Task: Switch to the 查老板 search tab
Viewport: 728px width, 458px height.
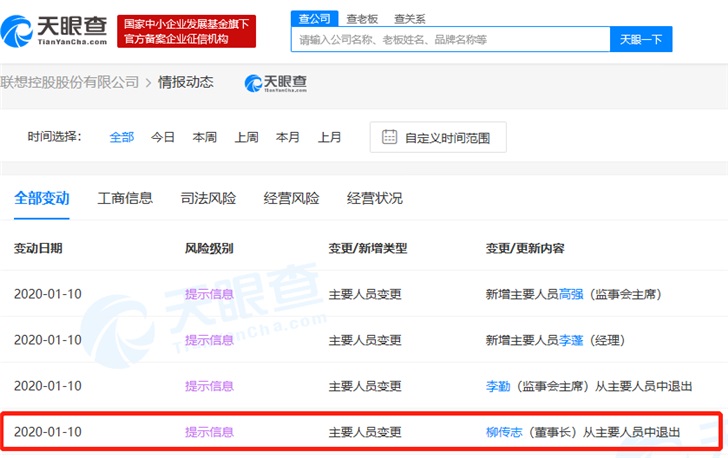Action: [x=362, y=19]
